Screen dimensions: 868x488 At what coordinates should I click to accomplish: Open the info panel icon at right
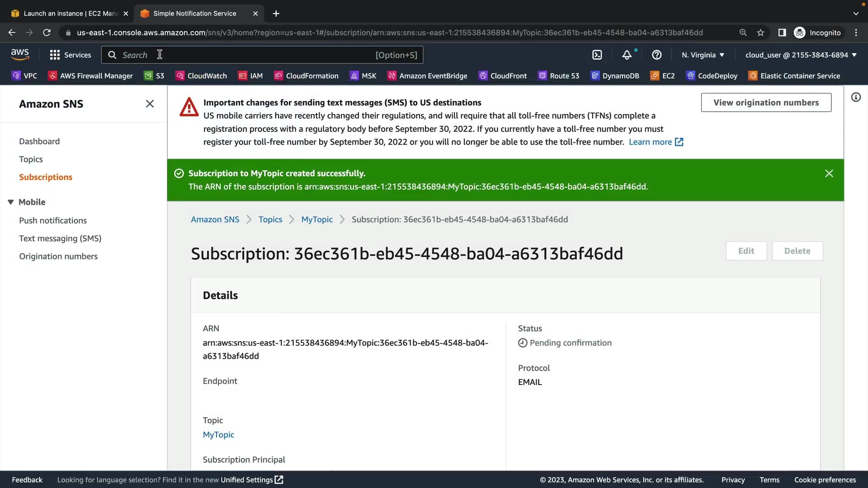pos(856,97)
